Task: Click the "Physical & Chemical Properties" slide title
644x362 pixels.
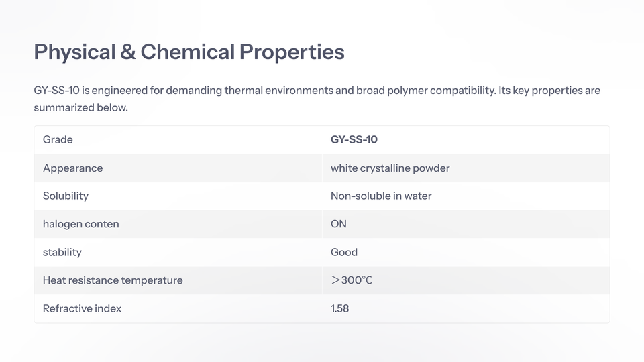Action: click(189, 52)
